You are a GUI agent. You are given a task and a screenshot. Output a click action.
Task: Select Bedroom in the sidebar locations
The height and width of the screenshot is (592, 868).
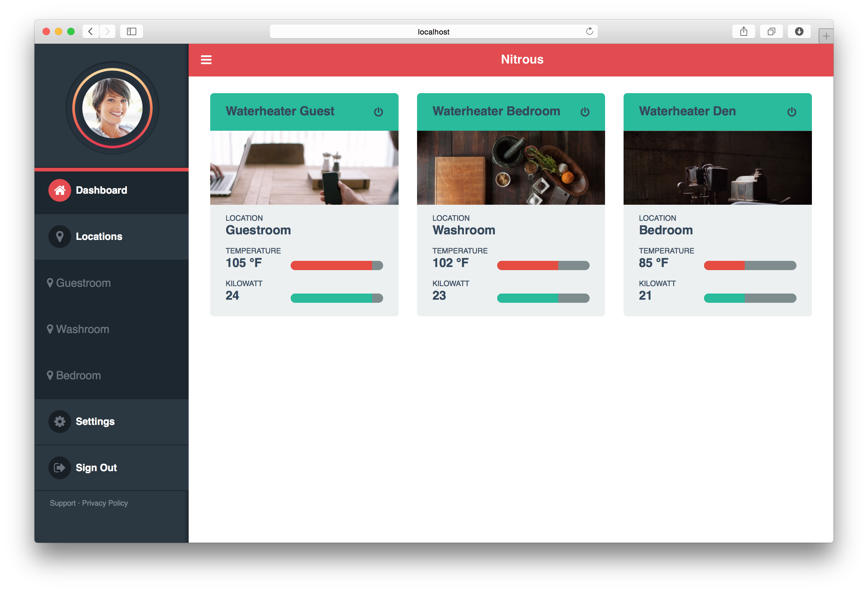click(x=78, y=375)
